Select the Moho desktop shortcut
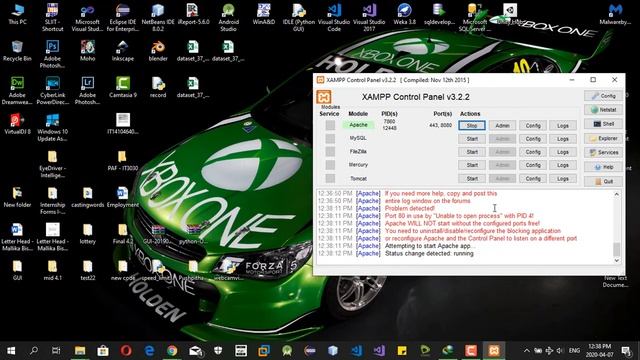Viewport: 640px width, 360px height. click(x=87, y=51)
